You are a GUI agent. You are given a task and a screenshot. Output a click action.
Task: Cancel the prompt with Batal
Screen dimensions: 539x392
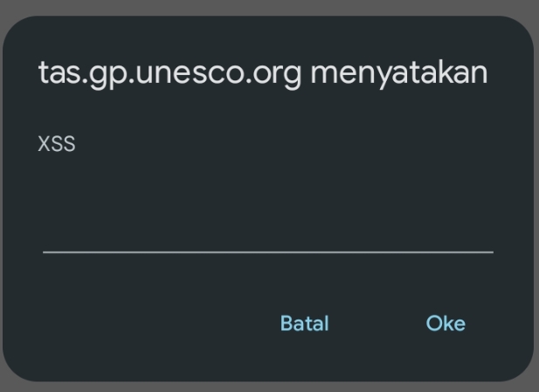[x=304, y=324]
